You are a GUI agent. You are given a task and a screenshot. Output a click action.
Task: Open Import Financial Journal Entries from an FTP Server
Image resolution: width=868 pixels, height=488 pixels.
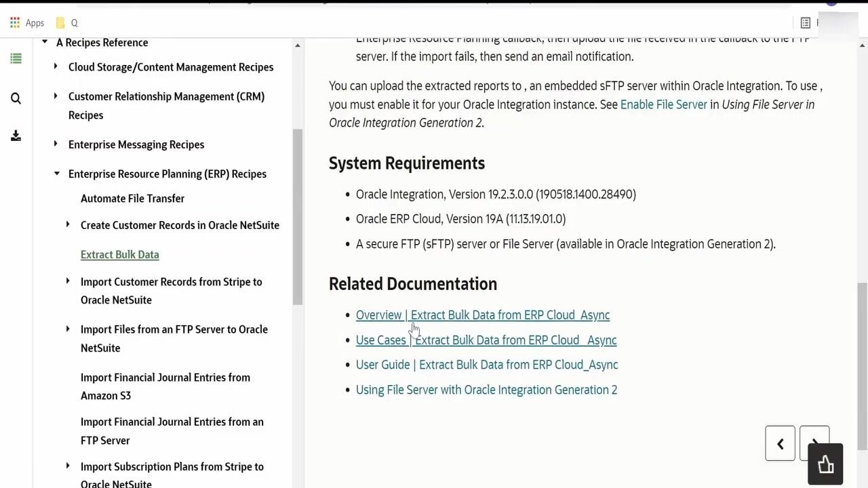coord(172,431)
